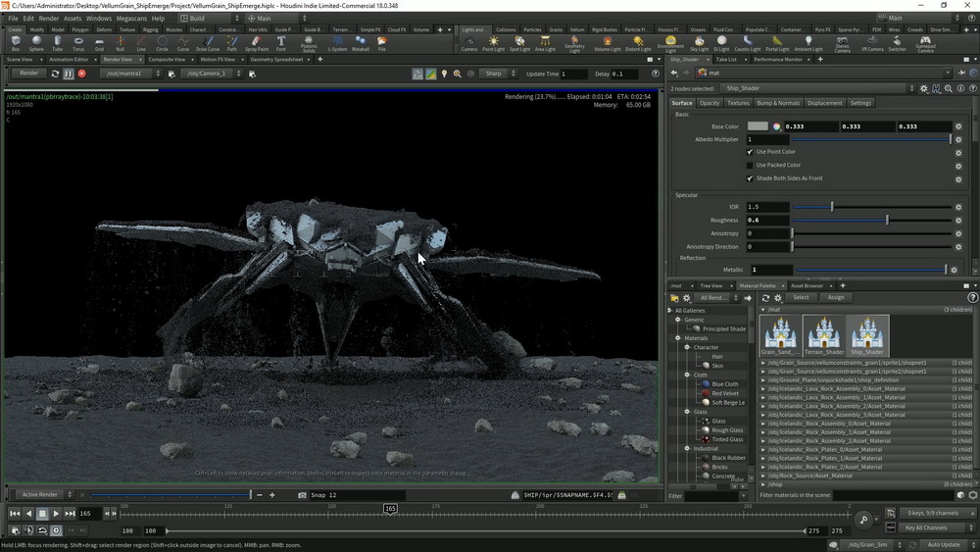Click the Assign button in Material Palette
980x552 pixels.
pos(836,297)
